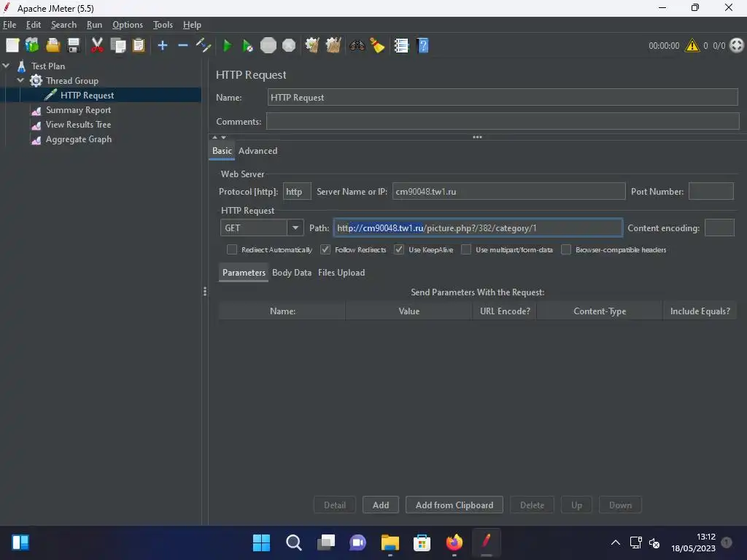Open Search with binoculars icon

coord(357,46)
